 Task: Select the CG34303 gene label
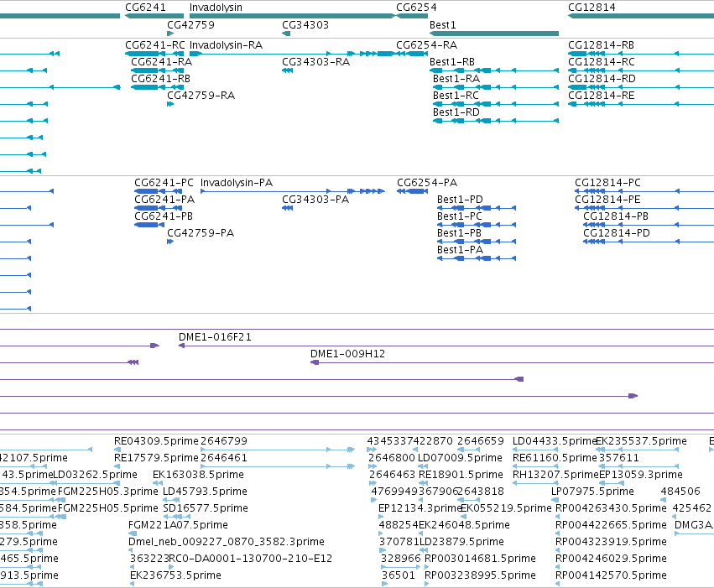305,24
